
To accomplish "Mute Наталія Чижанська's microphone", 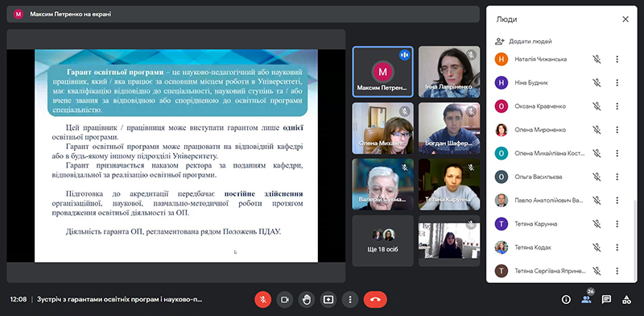I will coord(597,60).
